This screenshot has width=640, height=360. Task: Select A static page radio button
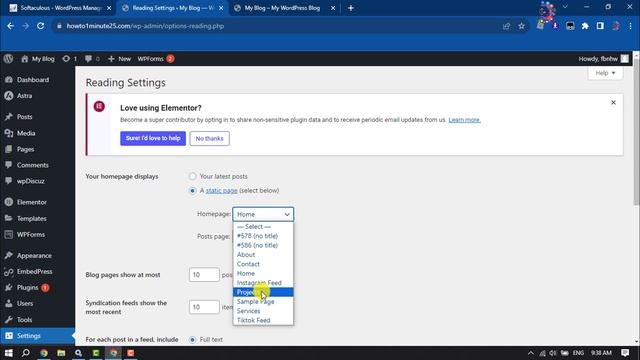pyautogui.click(x=192, y=191)
